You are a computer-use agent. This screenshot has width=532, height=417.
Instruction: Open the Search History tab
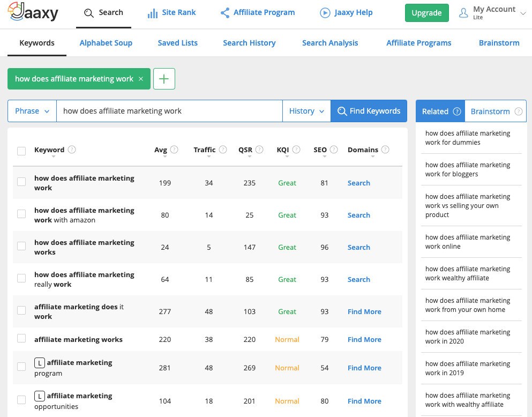tap(249, 43)
